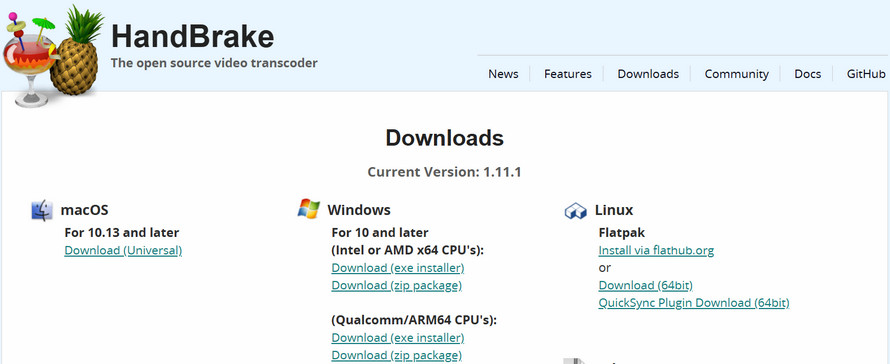The image size is (890, 364).
Task: Click the HandBrake title text
Action: point(192,36)
